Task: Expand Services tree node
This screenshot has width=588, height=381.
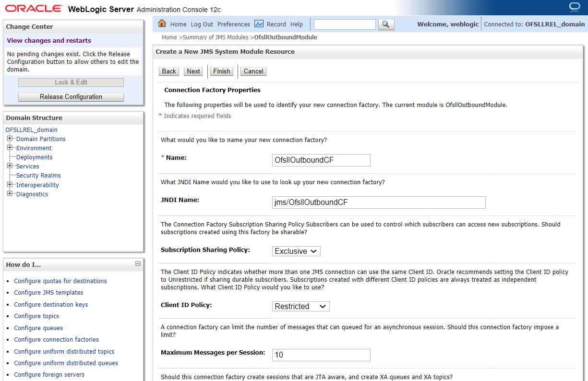Action: click(x=10, y=166)
